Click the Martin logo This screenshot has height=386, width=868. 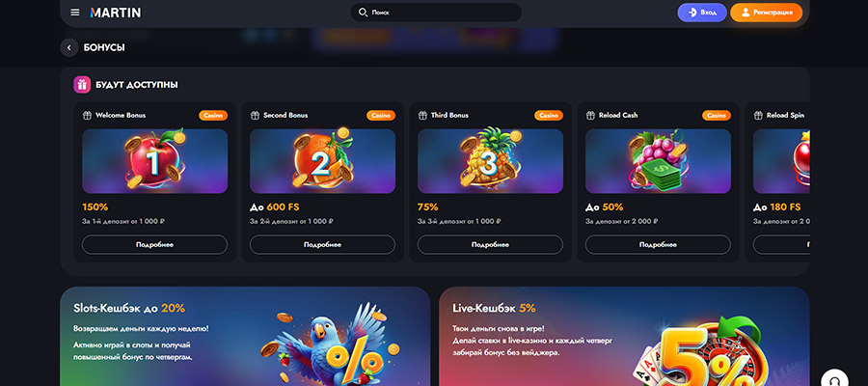tap(116, 13)
